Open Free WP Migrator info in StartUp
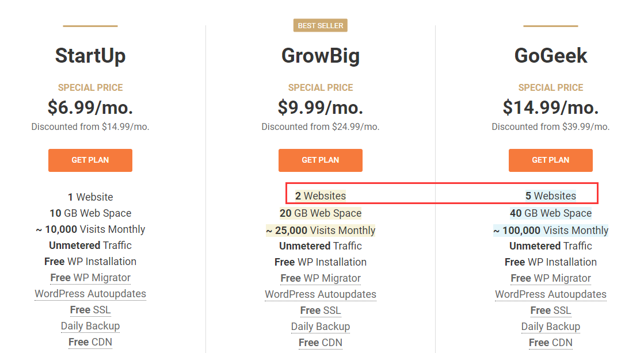The image size is (644, 353). point(90,278)
